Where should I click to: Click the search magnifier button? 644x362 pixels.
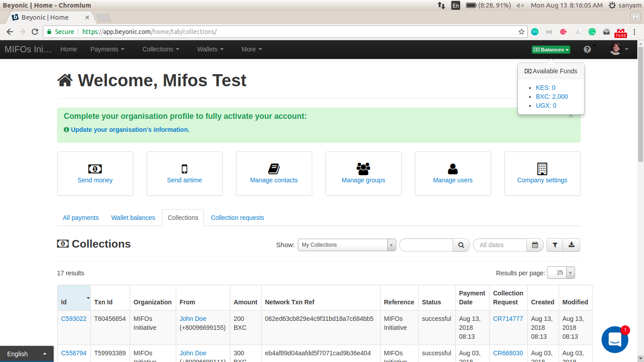pyautogui.click(x=461, y=245)
